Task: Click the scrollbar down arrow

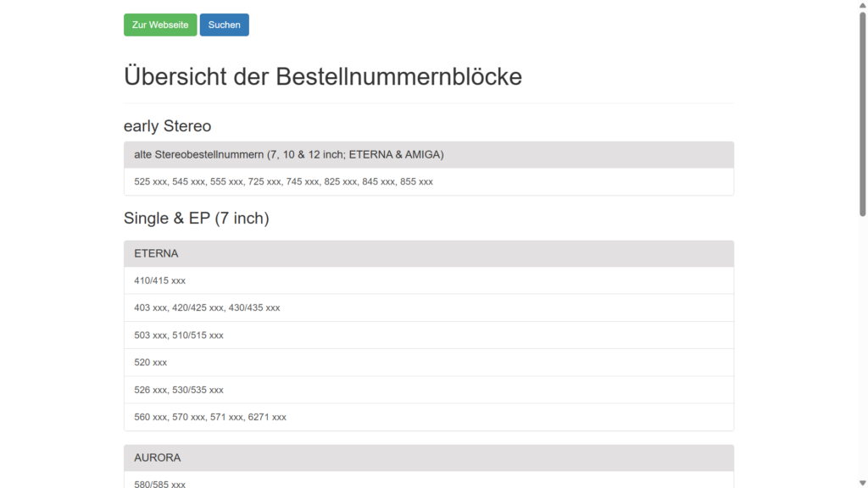Action: click(862, 483)
